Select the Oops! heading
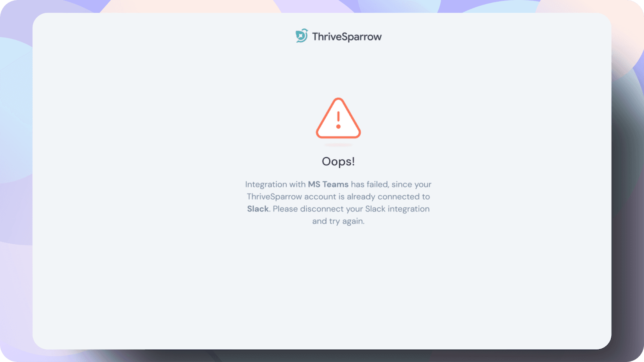The height and width of the screenshot is (362, 644). [338, 161]
